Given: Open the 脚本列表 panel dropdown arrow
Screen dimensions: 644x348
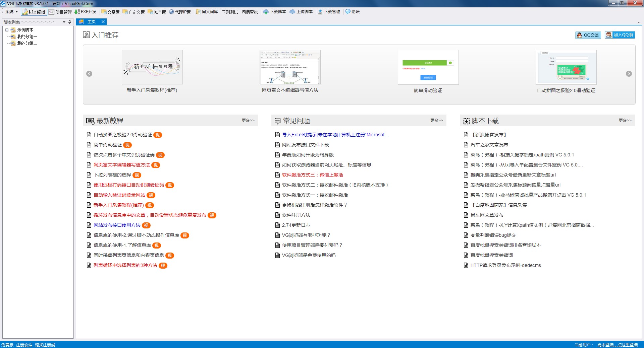Looking at the screenshot, I should point(64,22).
